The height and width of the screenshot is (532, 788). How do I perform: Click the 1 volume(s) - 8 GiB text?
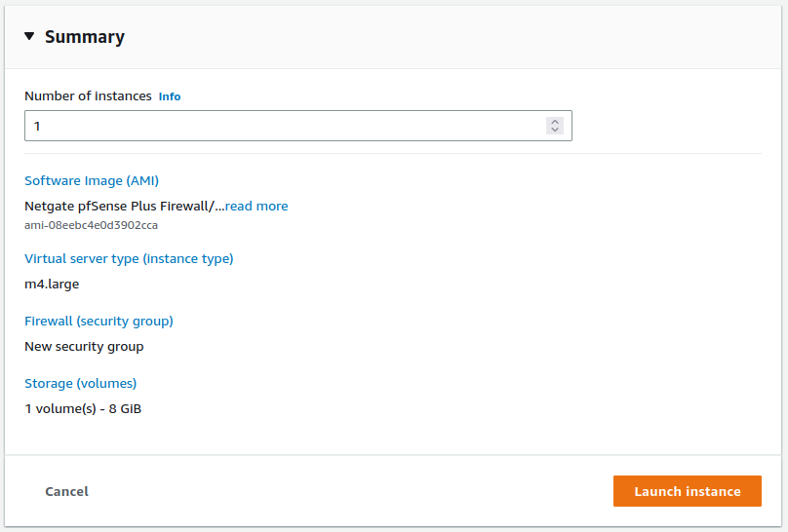tap(83, 408)
